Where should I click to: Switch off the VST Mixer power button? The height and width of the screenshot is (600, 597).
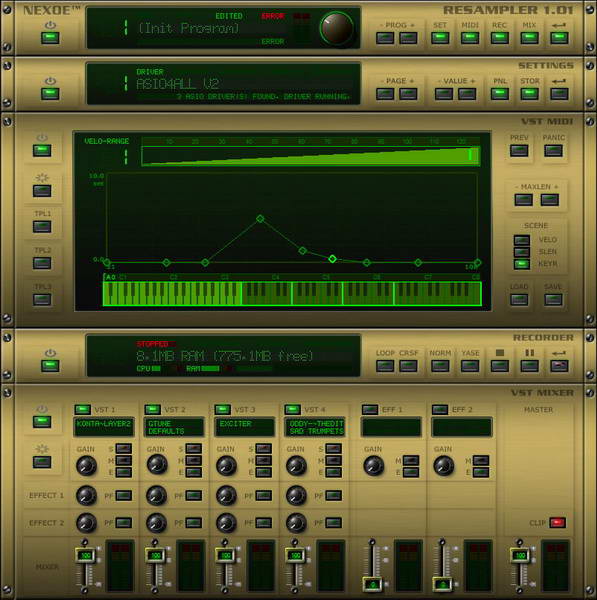click(x=42, y=422)
